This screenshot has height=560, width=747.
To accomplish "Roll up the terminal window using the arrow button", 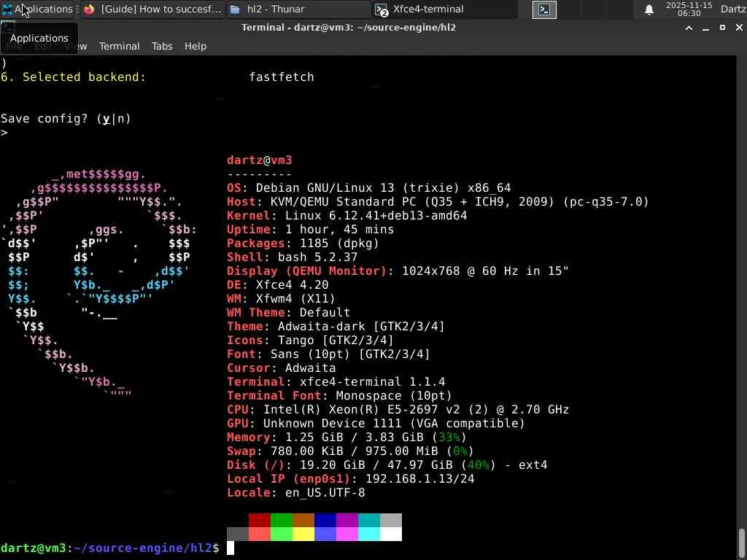I will tap(689, 28).
